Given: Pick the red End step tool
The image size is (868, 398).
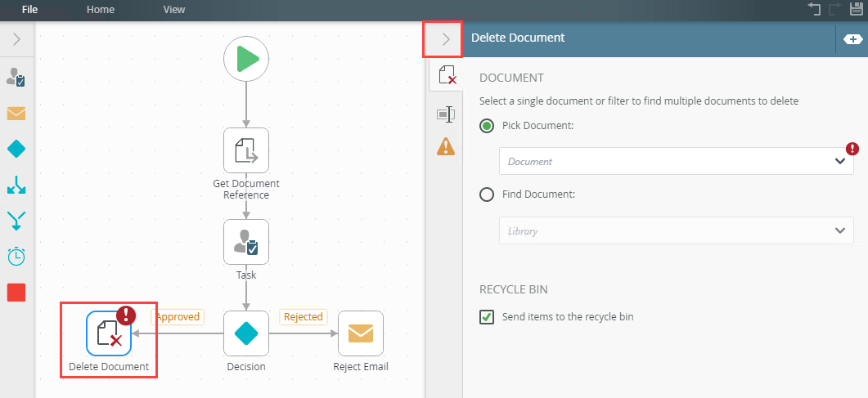Looking at the screenshot, I should coord(16,292).
